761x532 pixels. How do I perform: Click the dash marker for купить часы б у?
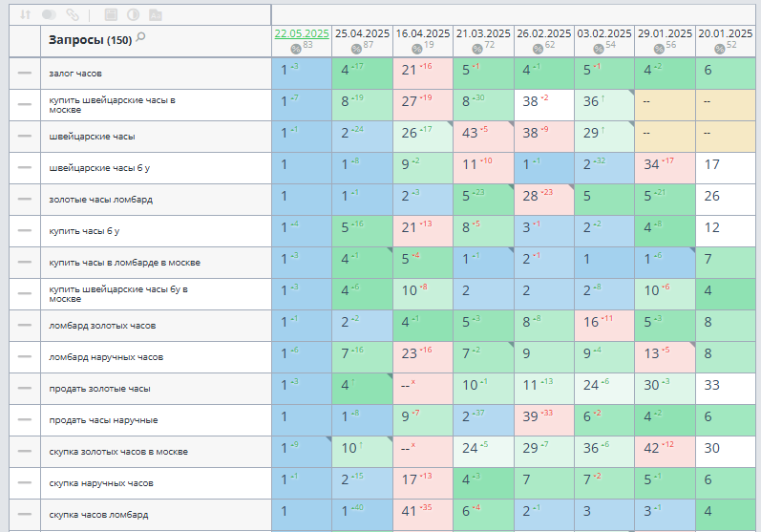[x=25, y=230]
